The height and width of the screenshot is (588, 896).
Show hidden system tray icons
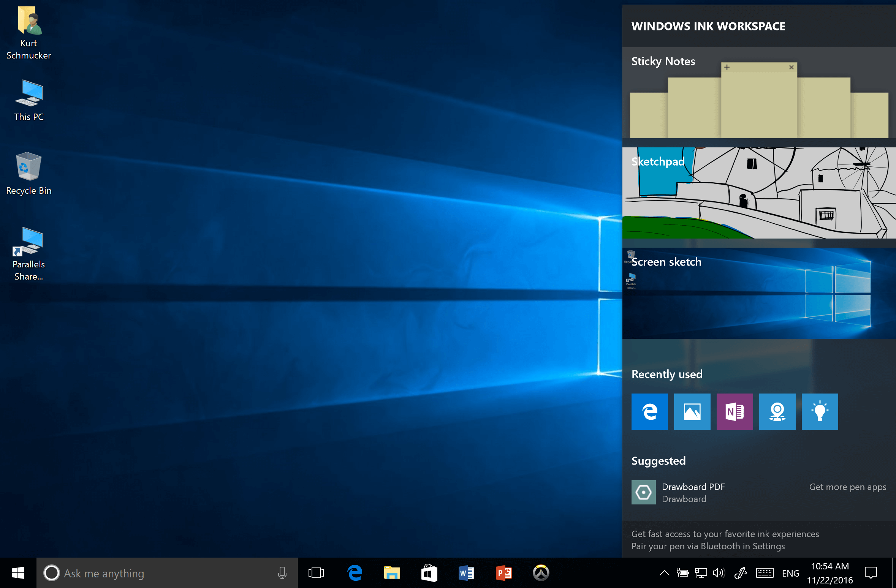pyautogui.click(x=664, y=573)
